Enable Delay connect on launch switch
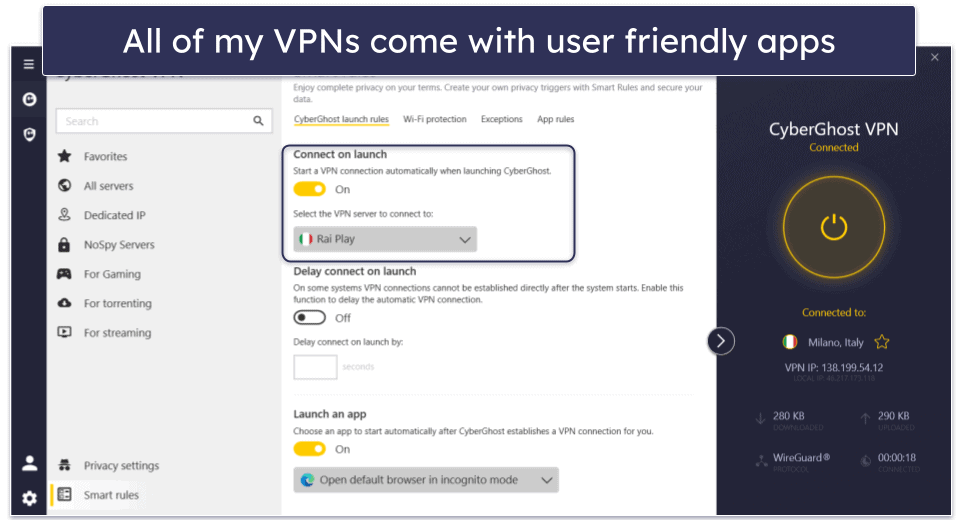958x520 pixels. coord(310,318)
